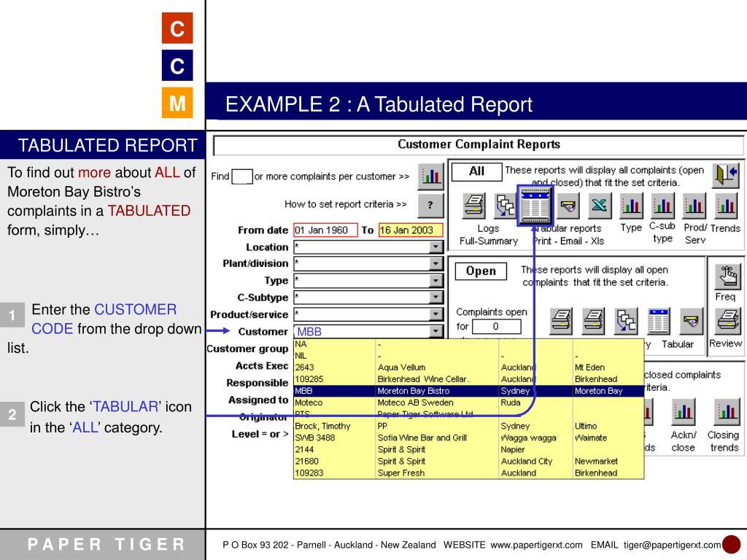
Task: Click second printer icon in Open section
Action: click(594, 321)
